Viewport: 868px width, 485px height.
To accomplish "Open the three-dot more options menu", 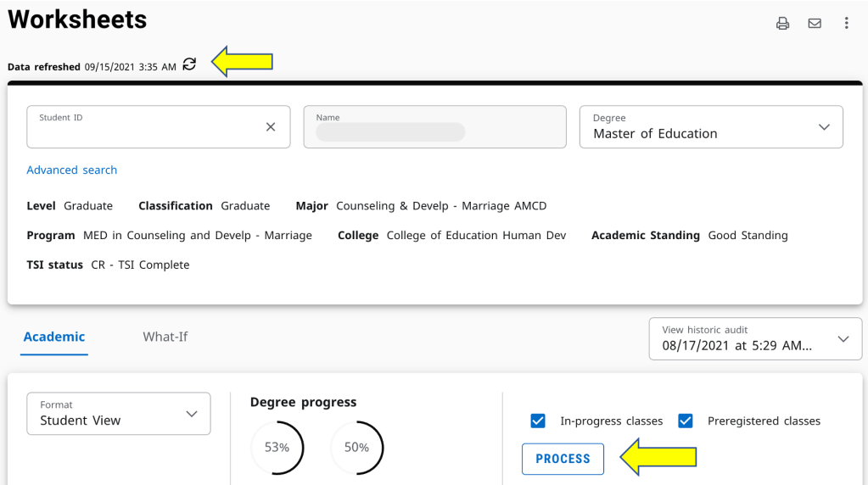I will coord(846,24).
